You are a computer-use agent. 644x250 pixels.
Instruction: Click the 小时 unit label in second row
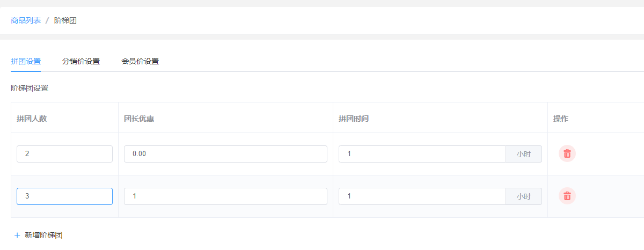524,196
